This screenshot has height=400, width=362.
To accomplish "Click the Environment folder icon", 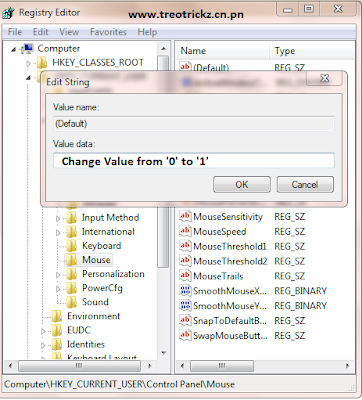I will 57,316.
